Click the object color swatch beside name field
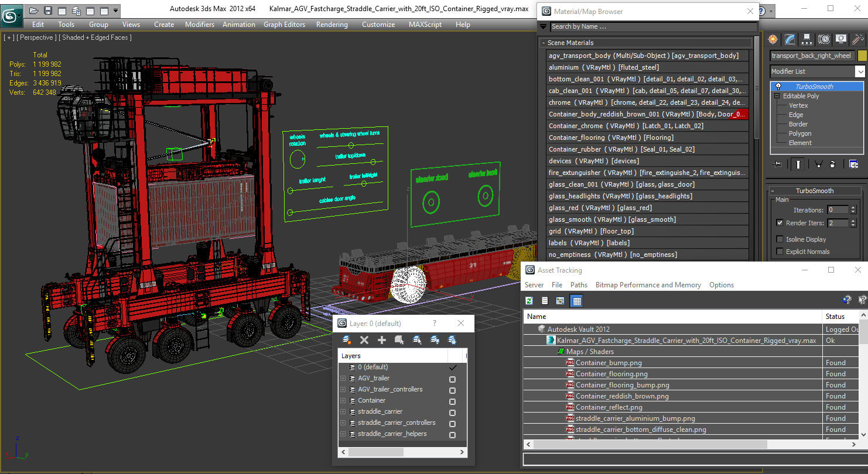The width and height of the screenshot is (868, 474). point(862,56)
